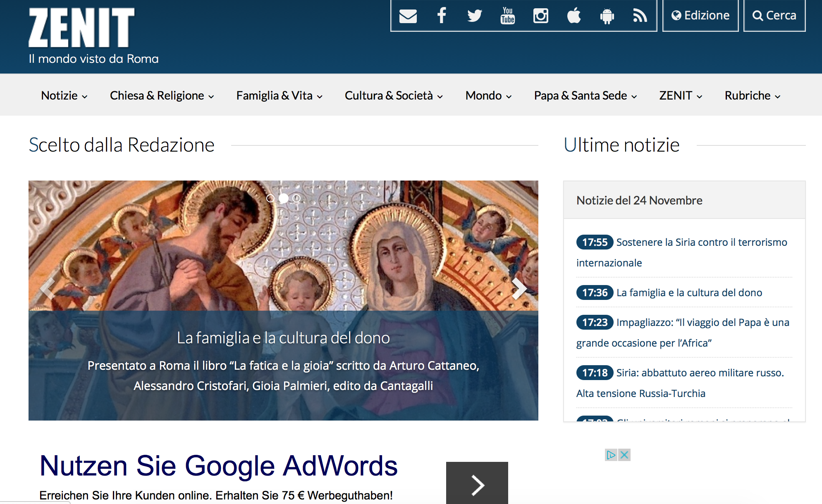Open the email newsletter envelope icon
Image resolution: width=822 pixels, height=504 pixels.
(x=408, y=16)
